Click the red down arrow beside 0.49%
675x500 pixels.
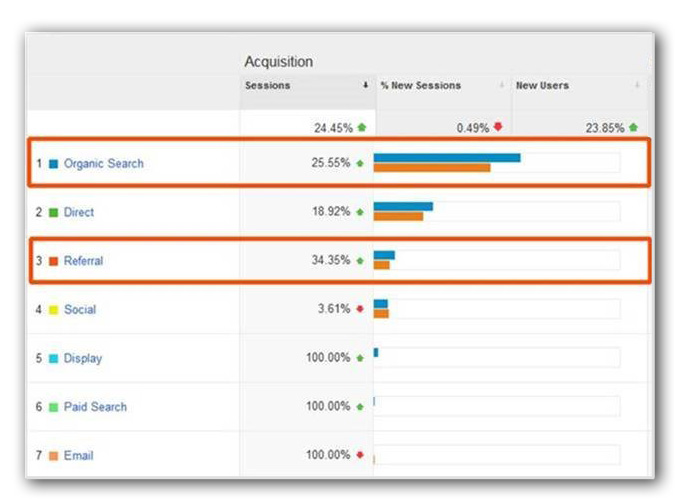(x=498, y=127)
